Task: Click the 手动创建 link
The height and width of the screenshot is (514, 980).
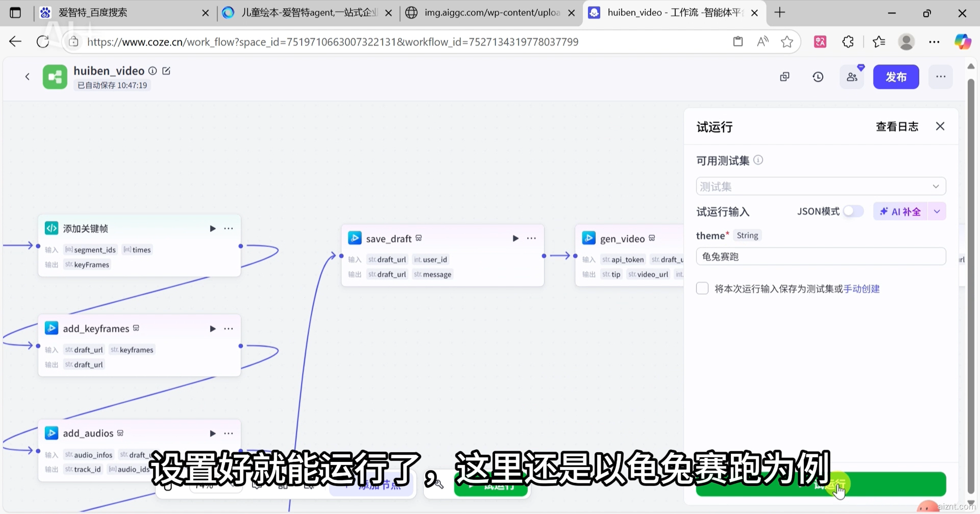Action: pyautogui.click(x=862, y=289)
